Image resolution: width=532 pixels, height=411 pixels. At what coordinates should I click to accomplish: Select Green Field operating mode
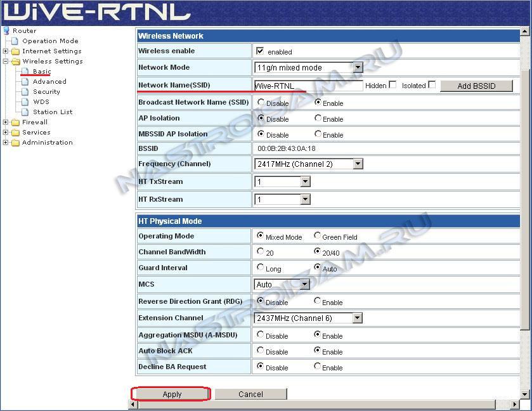coord(317,236)
